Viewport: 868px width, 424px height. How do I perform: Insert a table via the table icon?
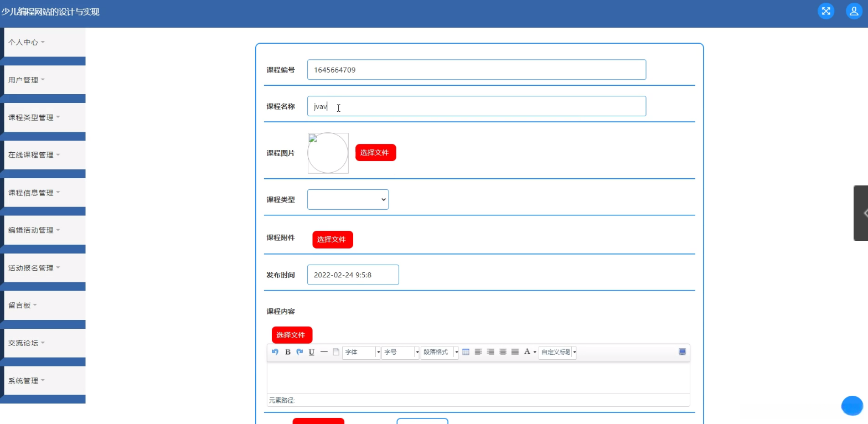point(466,352)
